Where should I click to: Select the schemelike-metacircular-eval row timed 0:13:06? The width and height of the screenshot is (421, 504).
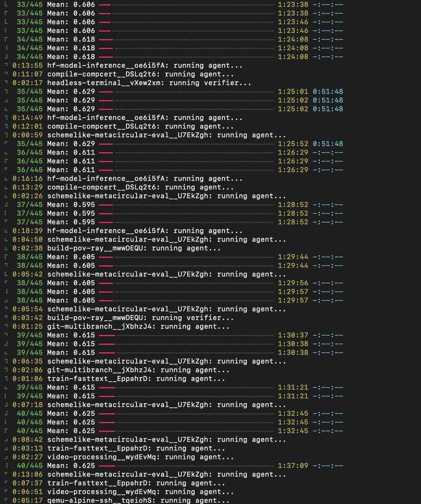tap(145, 475)
